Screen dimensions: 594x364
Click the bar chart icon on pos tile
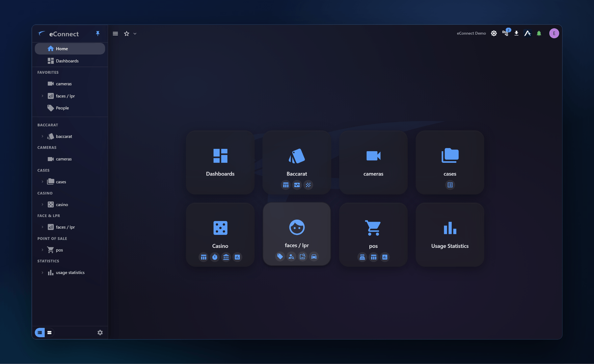point(385,257)
